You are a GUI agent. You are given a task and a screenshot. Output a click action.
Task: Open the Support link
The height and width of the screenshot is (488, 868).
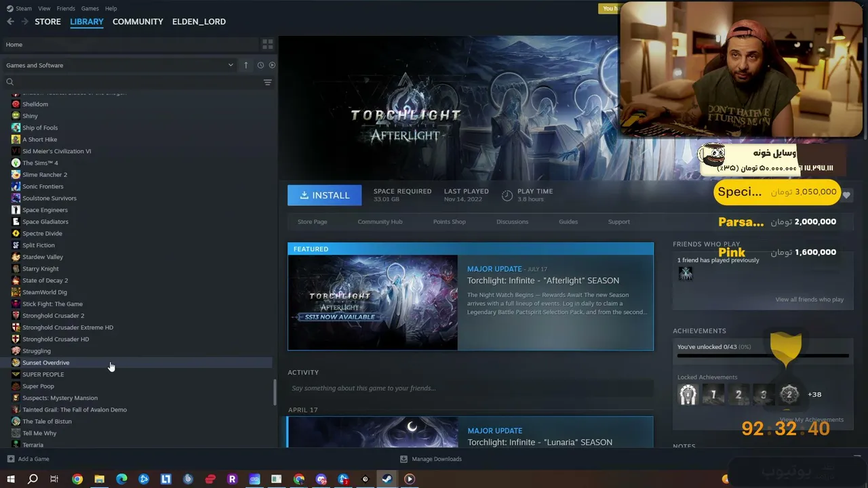point(618,222)
